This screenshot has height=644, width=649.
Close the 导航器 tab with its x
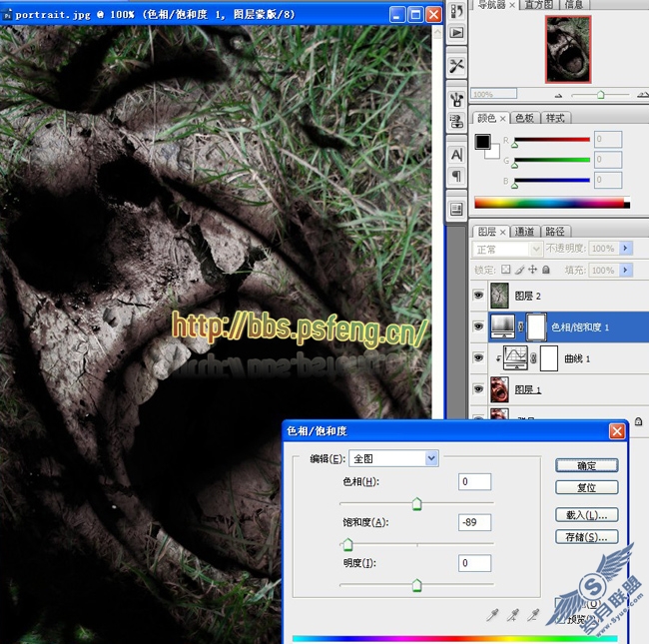[512, 5]
